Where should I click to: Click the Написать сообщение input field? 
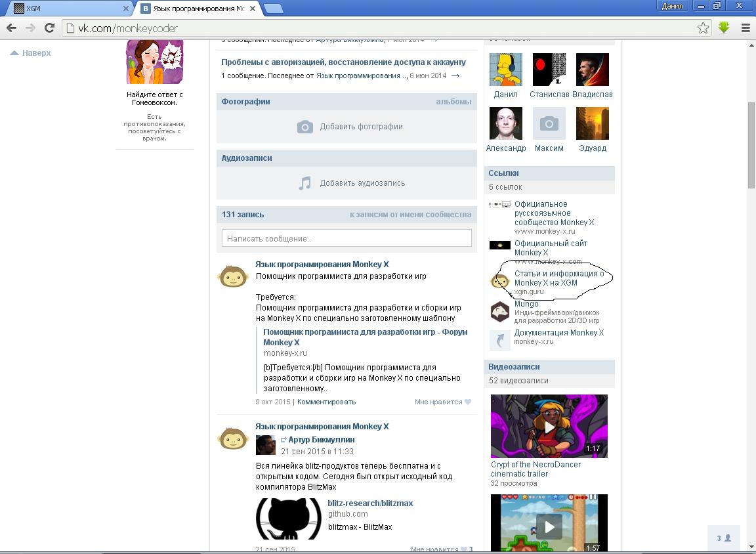346,238
